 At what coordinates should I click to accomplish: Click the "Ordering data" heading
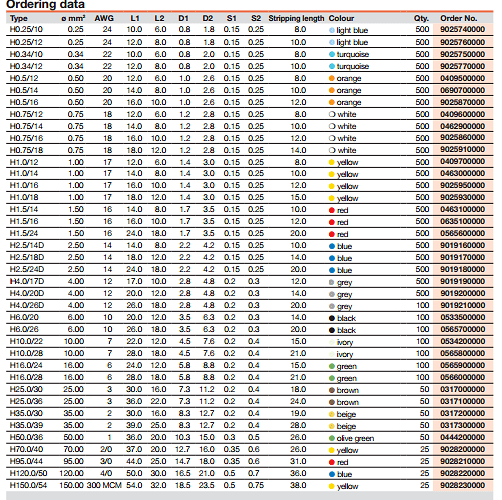46,4
